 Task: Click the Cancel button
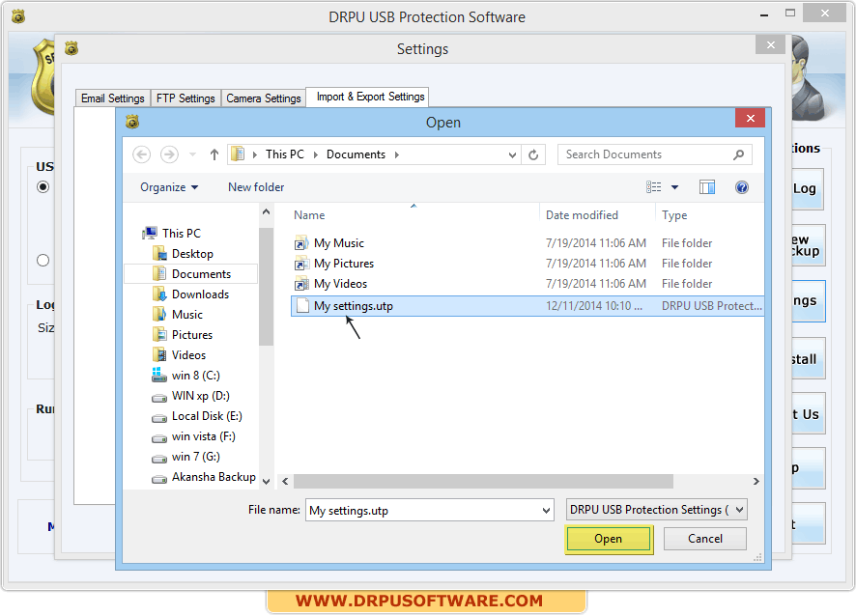704,539
